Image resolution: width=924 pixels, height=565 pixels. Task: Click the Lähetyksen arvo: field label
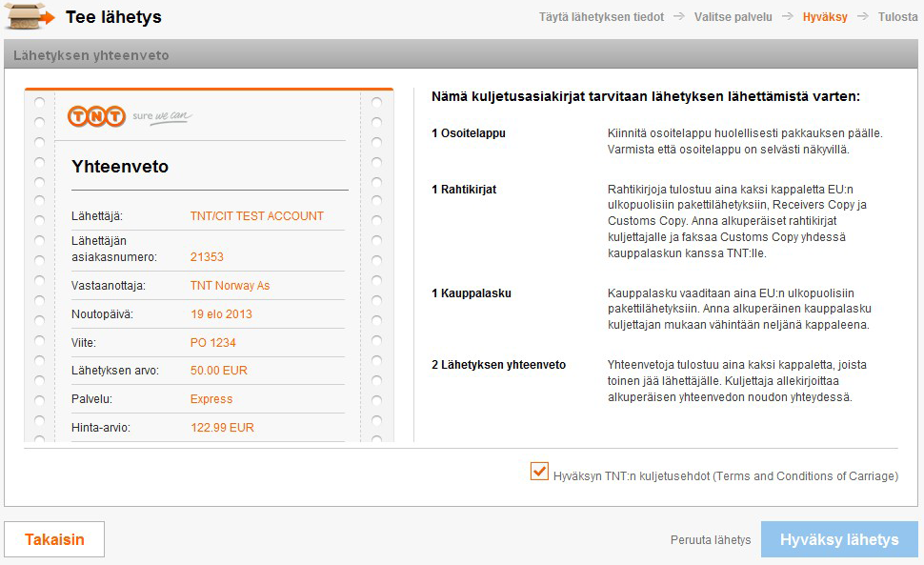[115, 371]
